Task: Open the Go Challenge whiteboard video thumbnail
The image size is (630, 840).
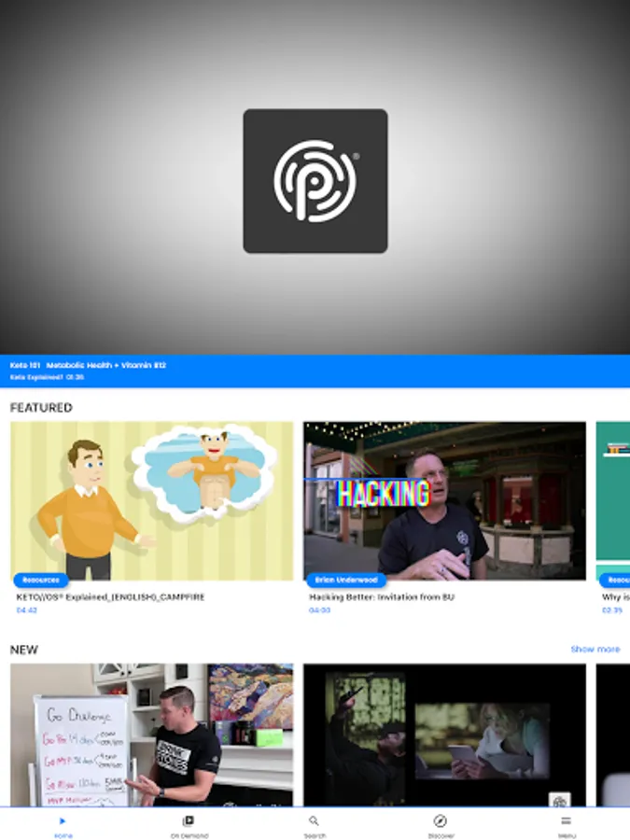Action: 152,735
